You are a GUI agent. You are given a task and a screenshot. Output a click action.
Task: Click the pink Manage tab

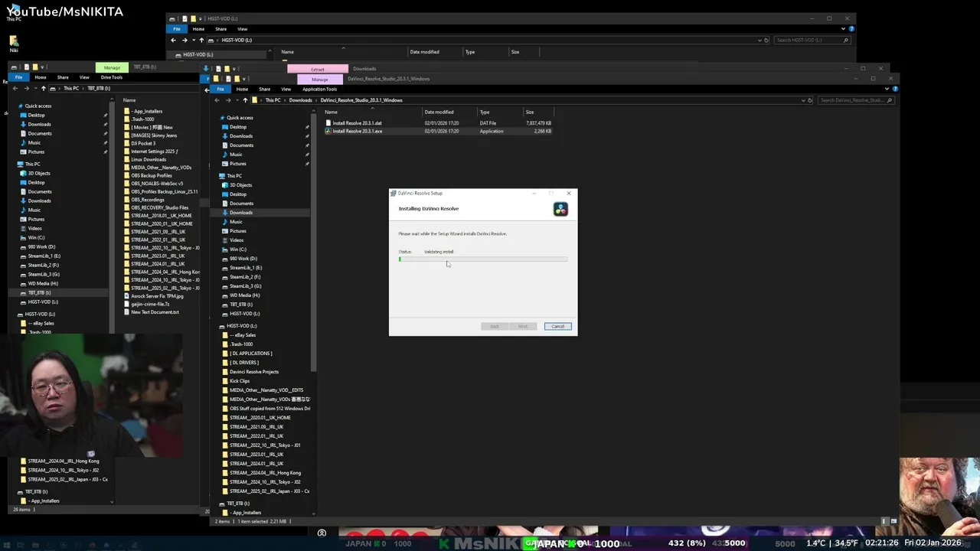click(x=319, y=79)
